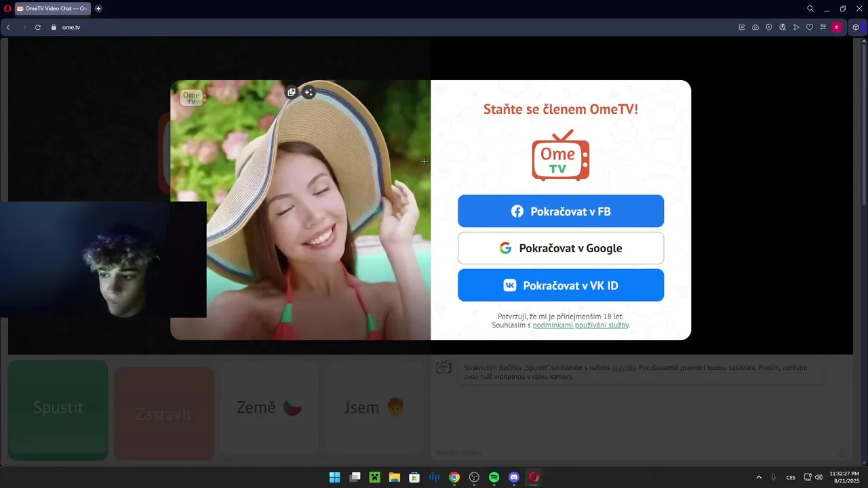The height and width of the screenshot is (488, 868).
Task: Click the microphone tray icon
Action: [x=773, y=477]
